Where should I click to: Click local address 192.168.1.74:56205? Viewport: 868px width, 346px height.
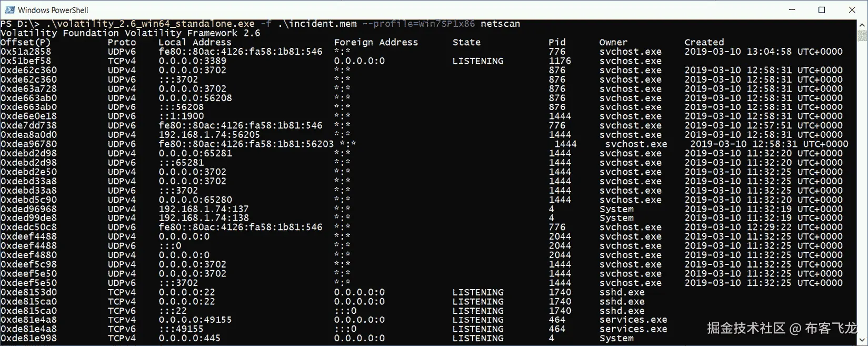[x=209, y=135]
